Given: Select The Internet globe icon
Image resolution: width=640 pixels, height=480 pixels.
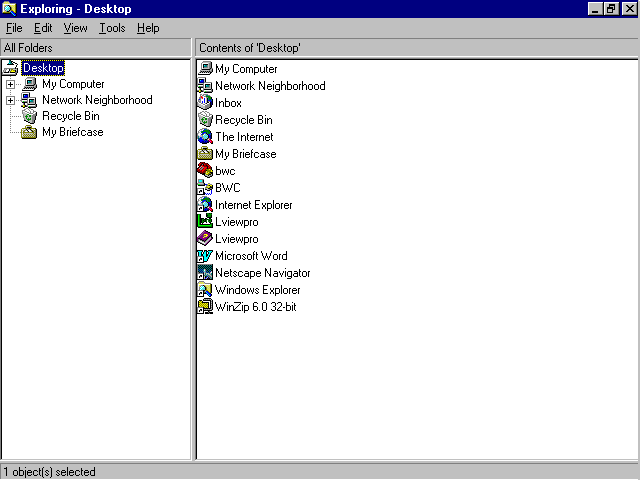Looking at the screenshot, I should [206, 137].
